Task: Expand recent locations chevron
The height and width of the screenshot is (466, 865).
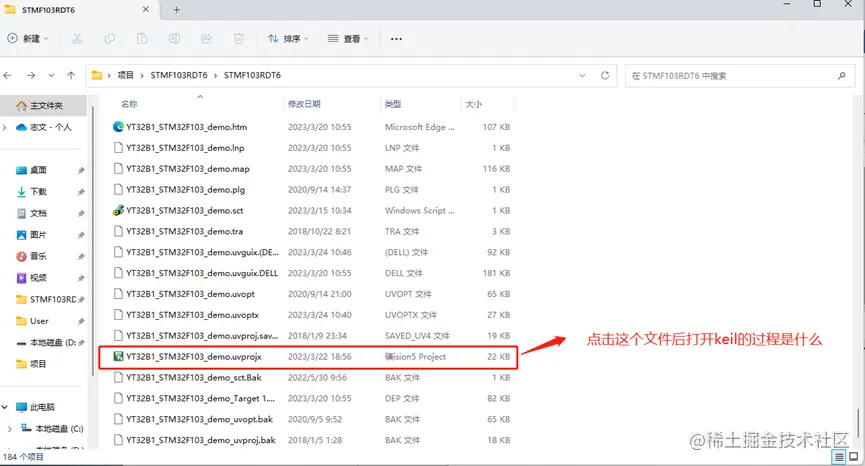Action: pos(51,76)
